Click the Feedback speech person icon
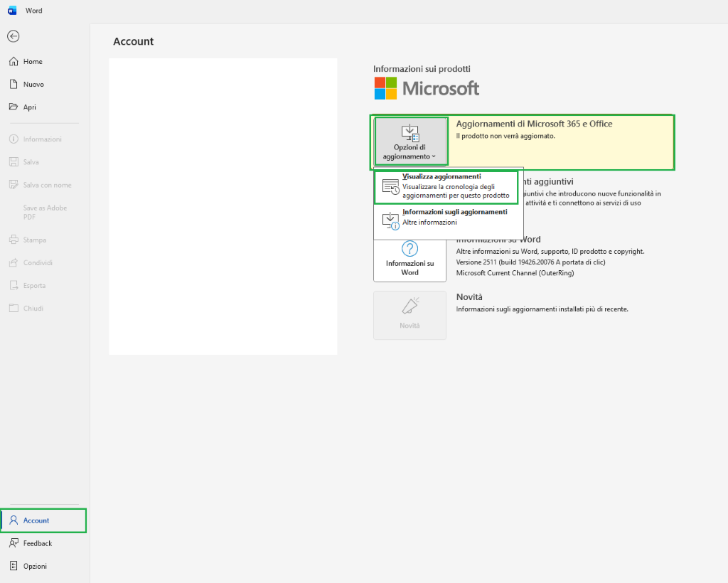The height and width of the screenshot is (583, 728). pyautogui.click(x=14, y=542)
